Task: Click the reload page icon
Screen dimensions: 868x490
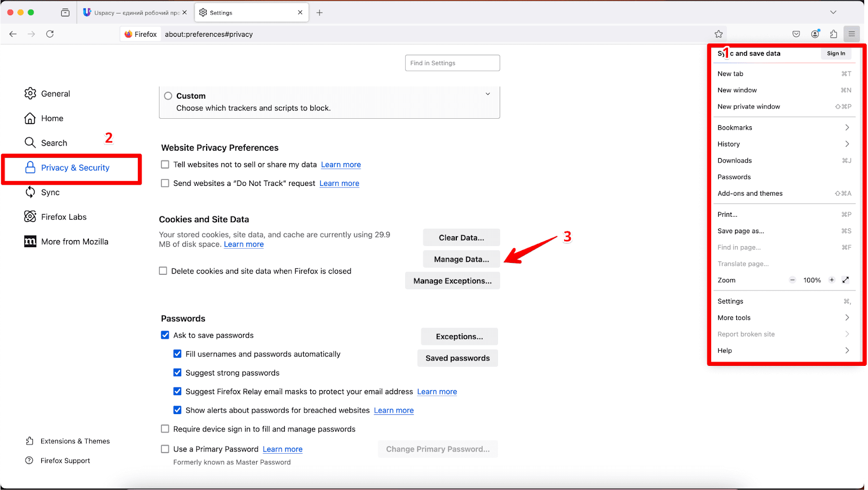Action: [50, 34]
